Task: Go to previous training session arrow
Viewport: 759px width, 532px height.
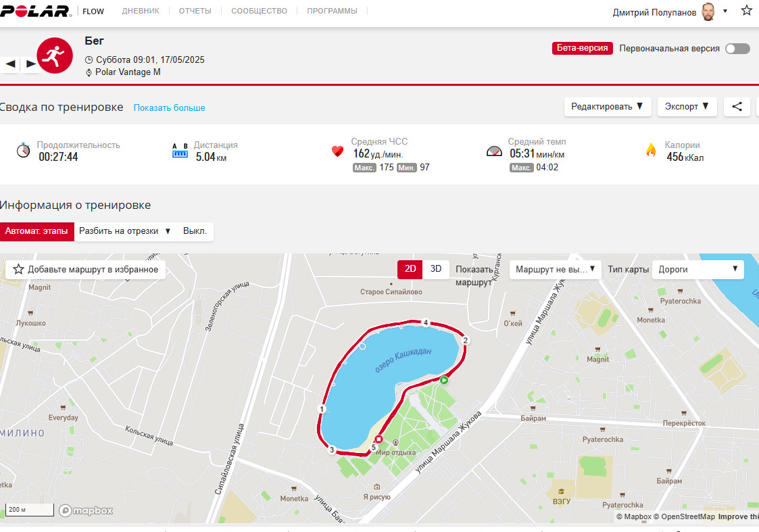Action: coord(10,64)
